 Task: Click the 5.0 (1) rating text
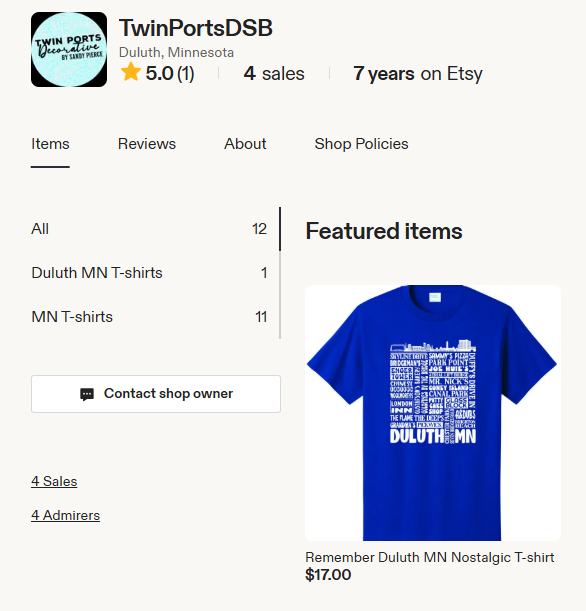point(170,73)
